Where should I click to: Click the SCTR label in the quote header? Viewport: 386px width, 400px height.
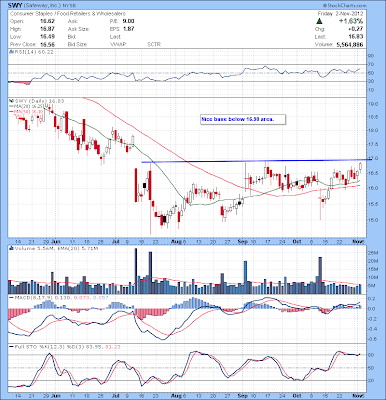tap(154, 44)
